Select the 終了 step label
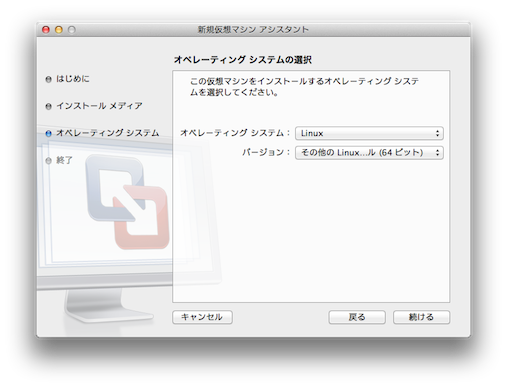 coord(64,160)
